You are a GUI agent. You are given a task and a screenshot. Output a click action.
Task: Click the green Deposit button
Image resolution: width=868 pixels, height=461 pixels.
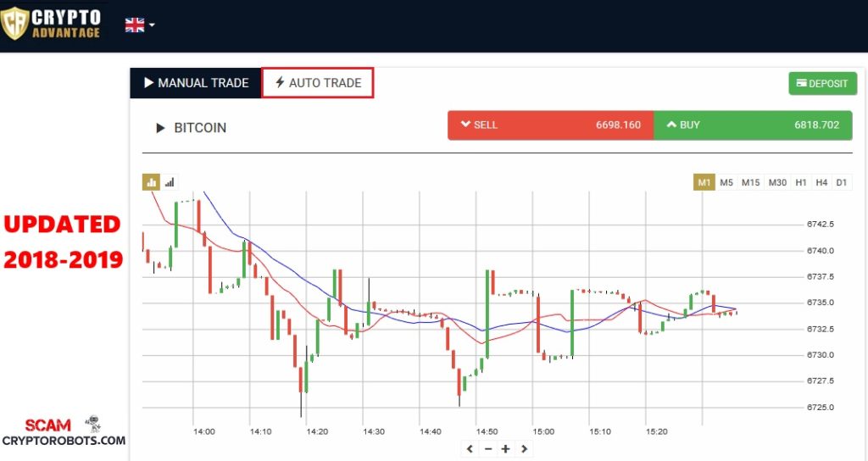click(822, 84)
